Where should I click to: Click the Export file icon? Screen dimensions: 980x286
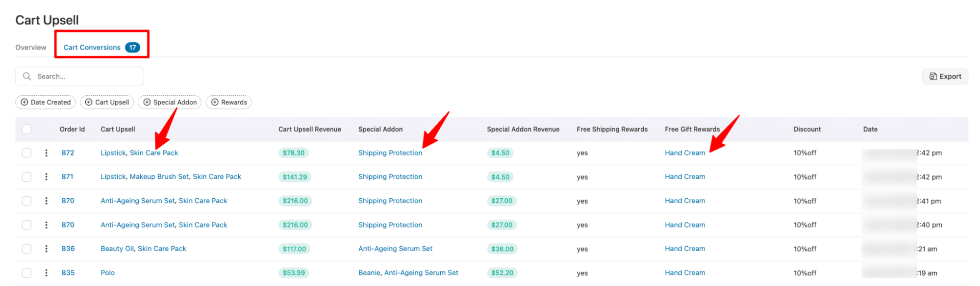pyautogui.click(x=933, y=77)
